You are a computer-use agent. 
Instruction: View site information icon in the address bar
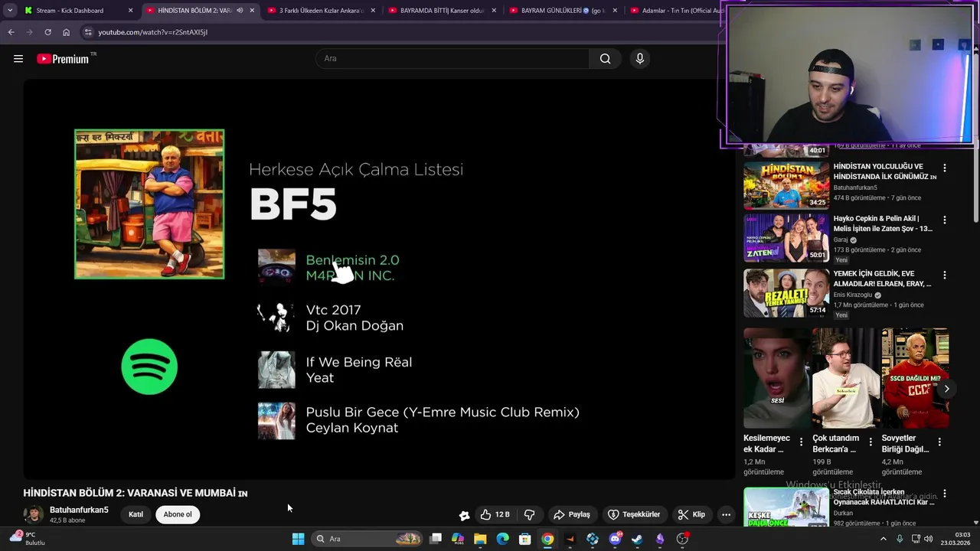[88, 32]
